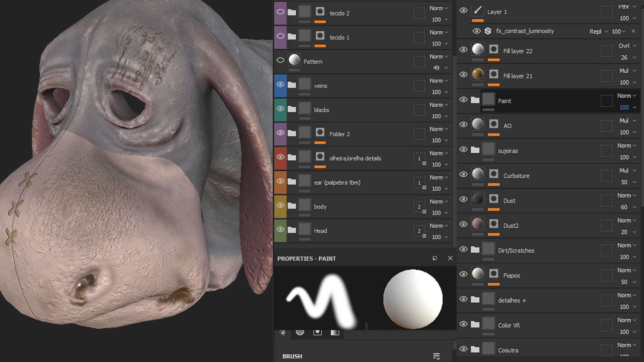Hide the Dust2 layer

tap(463, 224)
